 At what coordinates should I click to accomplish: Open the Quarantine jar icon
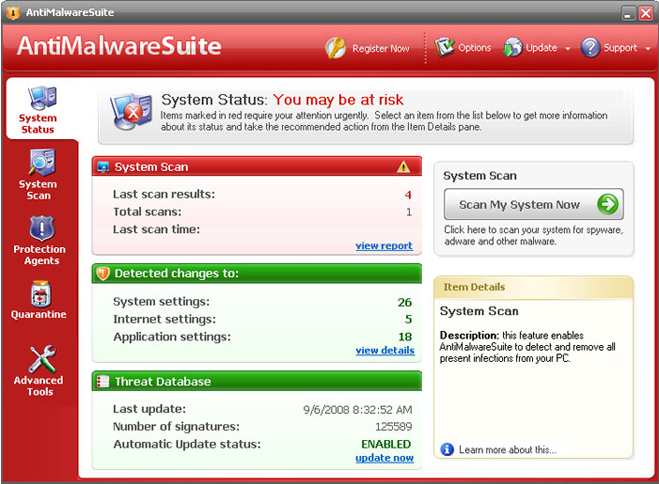coord(41,294)
